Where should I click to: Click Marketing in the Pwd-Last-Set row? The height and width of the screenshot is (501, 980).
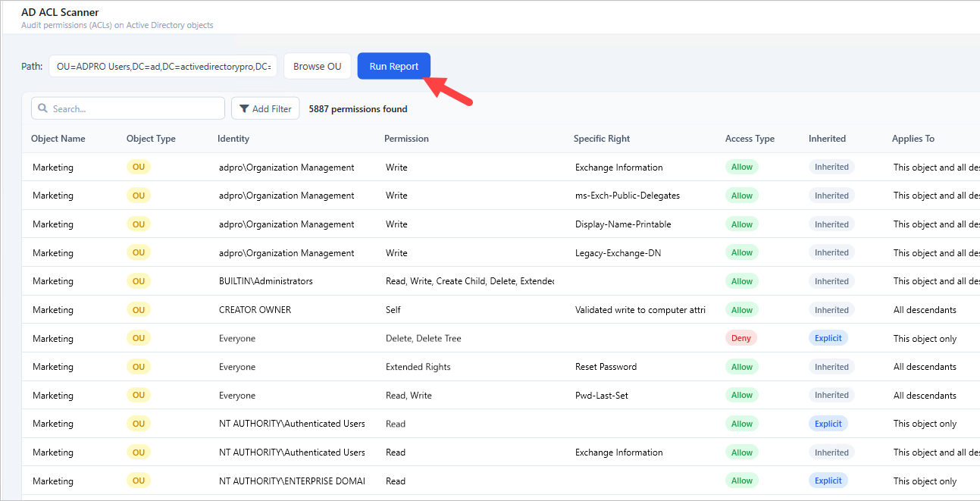[x=53, y=396]
